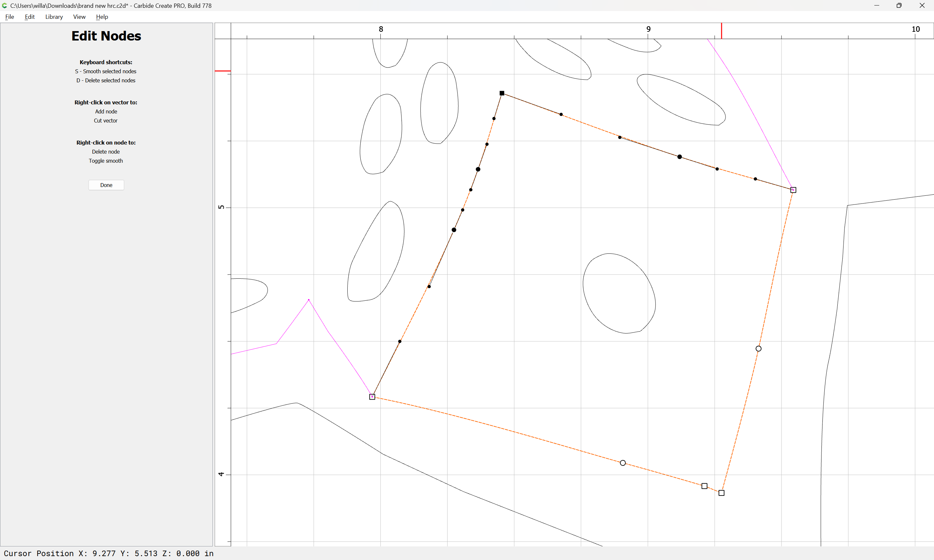This screenshot has width=934, height=560.
Task: Click the ruler label 9 on top ruler
Action: pyautogui.click(x=649, y=29)
